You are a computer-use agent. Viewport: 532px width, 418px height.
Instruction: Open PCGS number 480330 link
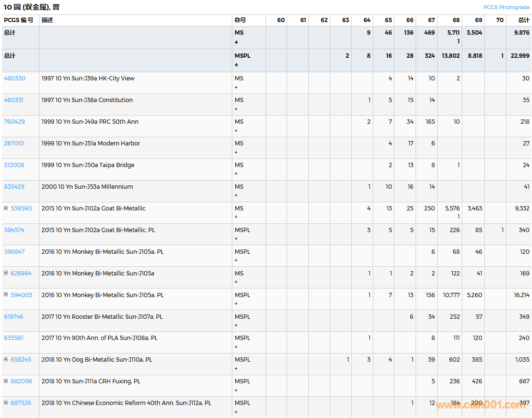(14, 78)
